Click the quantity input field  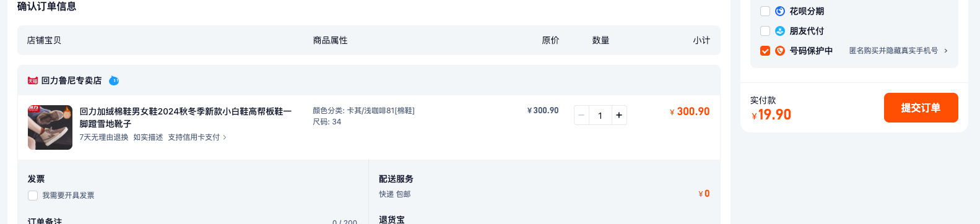[600, 115]
